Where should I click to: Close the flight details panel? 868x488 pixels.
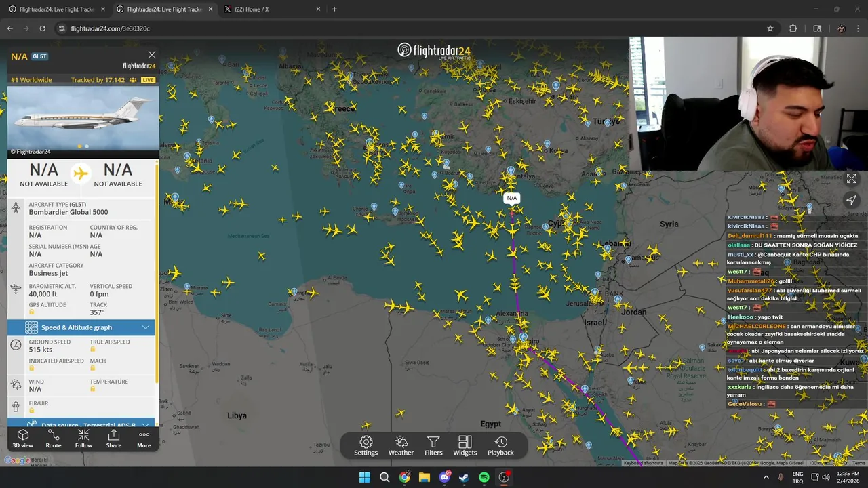click(152, 55)
